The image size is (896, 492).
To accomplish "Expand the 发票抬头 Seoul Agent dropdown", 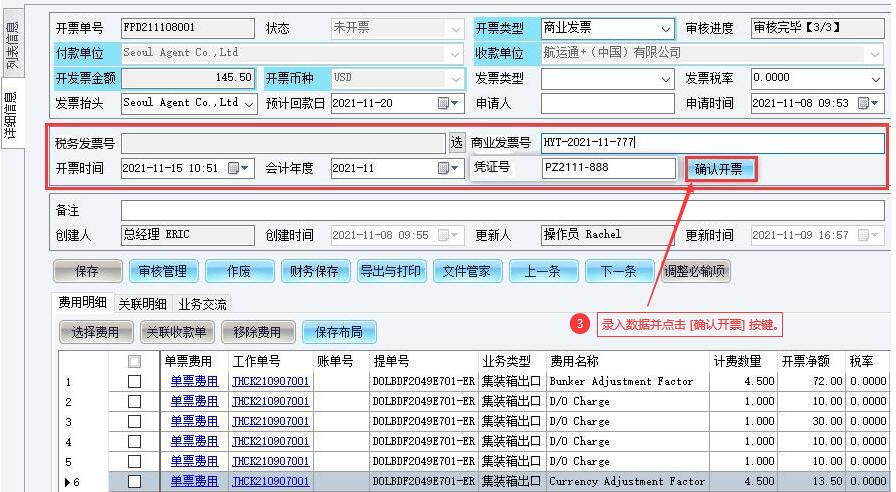I will [249, 103].
